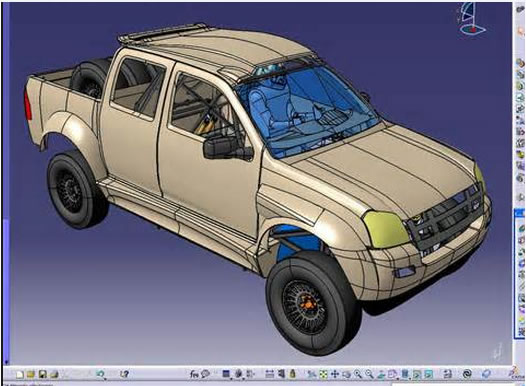The height and width of the screenshot is (386, 526).
Task: Toggle the Hide/Show icon
Action: (x=417, y=374)
